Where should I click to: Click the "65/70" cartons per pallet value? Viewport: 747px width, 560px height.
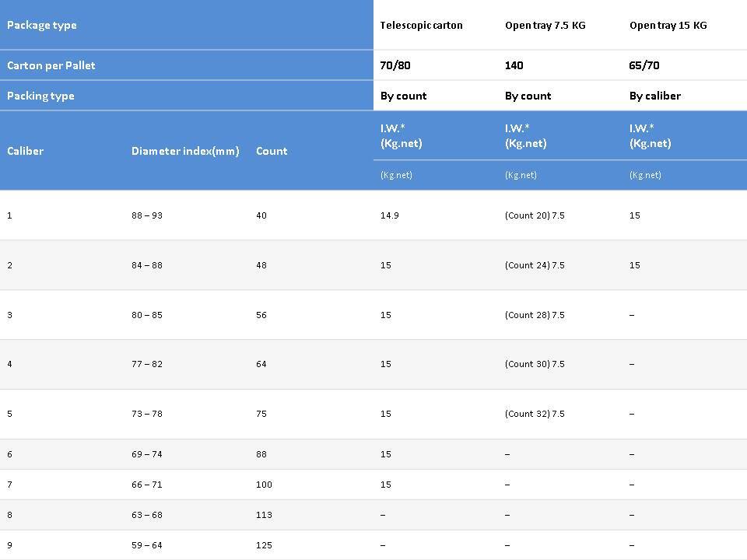pyautogui.click(x=644, y=65)
